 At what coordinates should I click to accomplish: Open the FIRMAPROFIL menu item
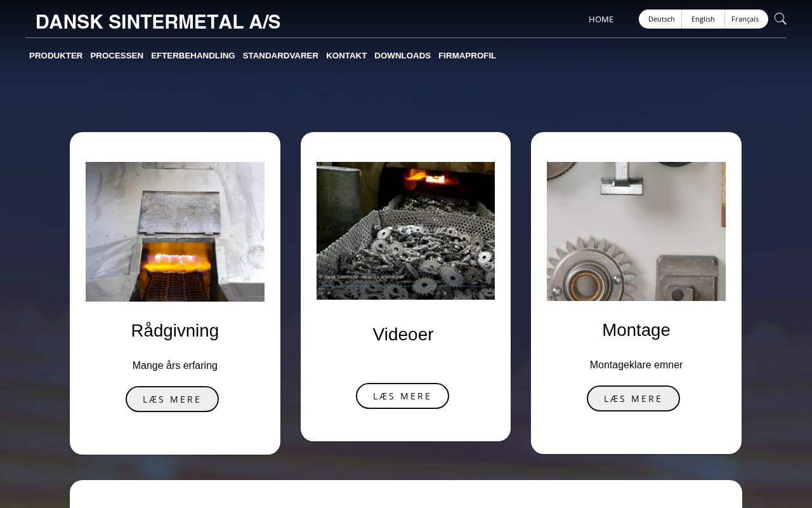tap(467, 56)
